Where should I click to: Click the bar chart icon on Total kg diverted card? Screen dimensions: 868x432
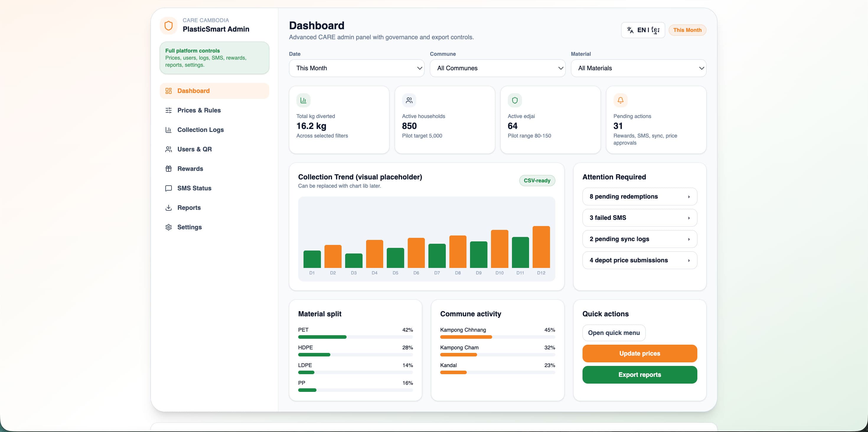pos(303,100)
